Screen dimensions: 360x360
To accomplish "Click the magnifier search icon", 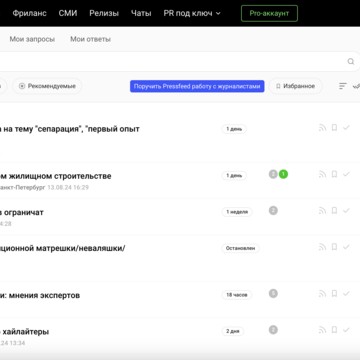I will tap(351, 61).
